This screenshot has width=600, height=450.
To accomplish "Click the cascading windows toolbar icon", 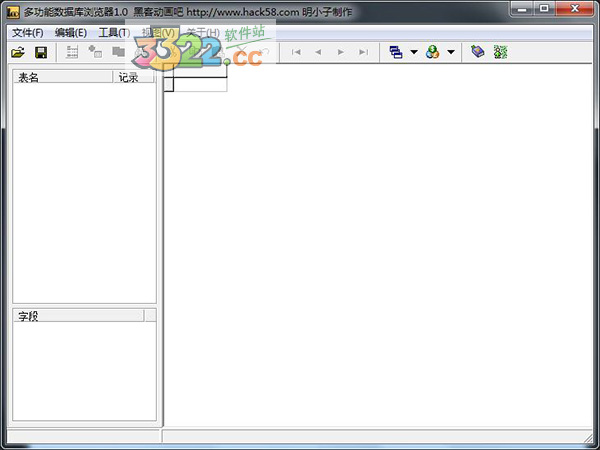I will (396, 51).
